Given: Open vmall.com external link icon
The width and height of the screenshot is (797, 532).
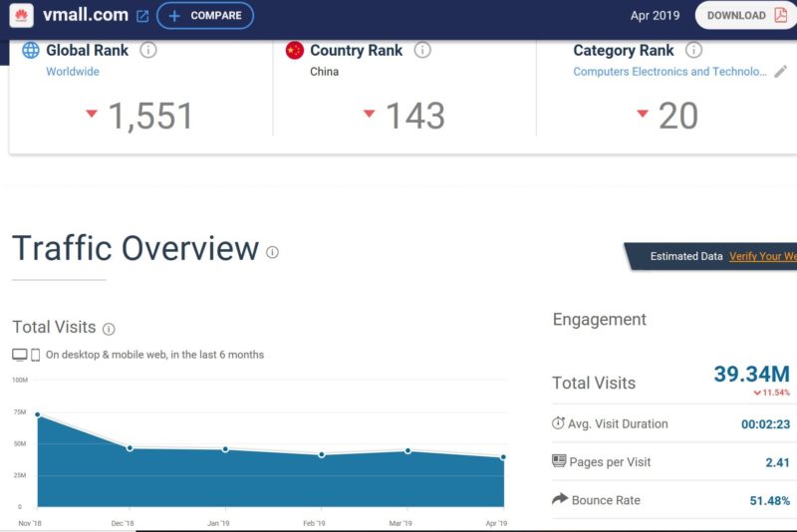Looking at the screenshot, I should click(142, 16).
